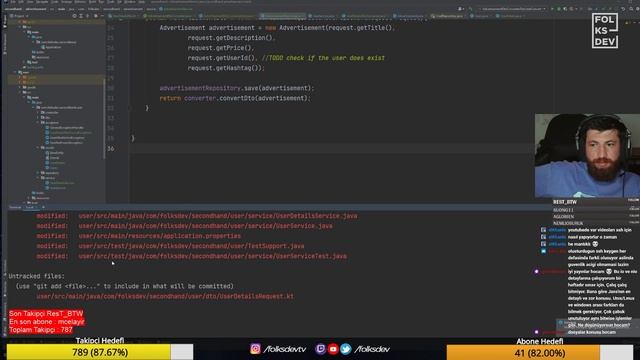The width and height of the screenshot is (640, 360).
Task: Expand the controller folder in the project tree
Action: [x=38, y=113]
